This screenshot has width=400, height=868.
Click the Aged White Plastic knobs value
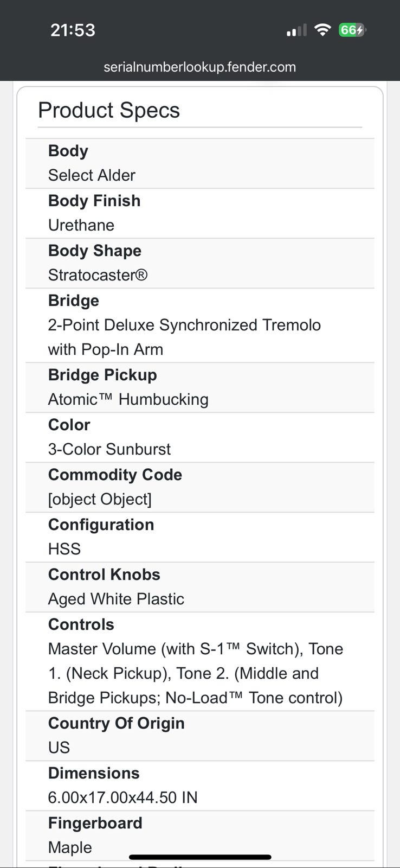coord(116,599)
